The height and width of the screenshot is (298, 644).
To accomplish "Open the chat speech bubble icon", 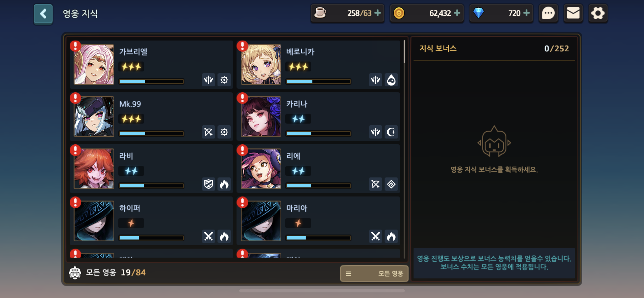I will pyautogui.click(x=548, y=13).
